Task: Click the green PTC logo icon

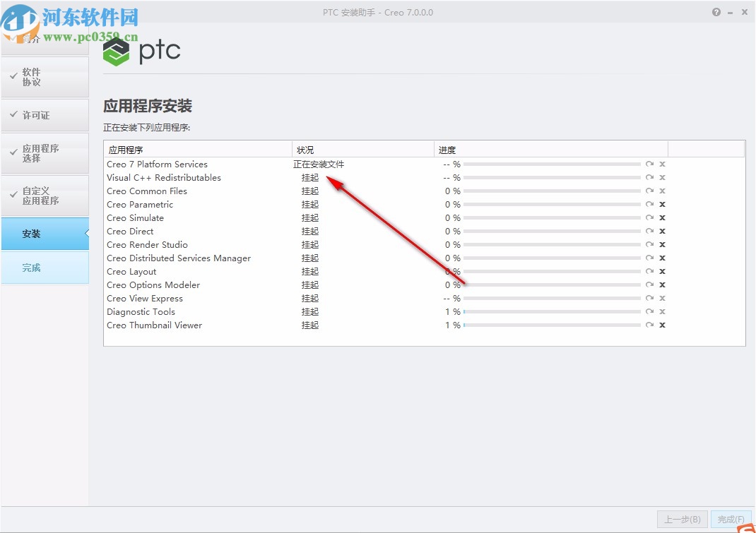Action: tap(115, 51)
